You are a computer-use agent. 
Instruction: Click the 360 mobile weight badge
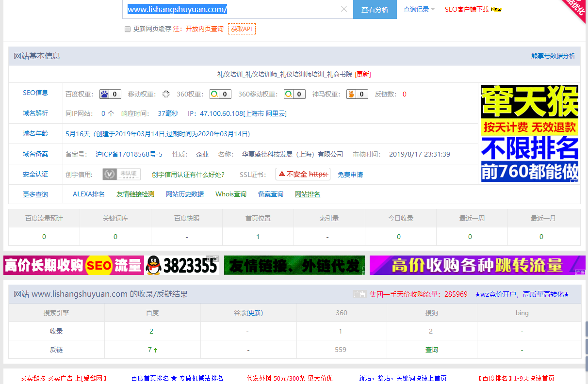pyautogui.click(x=294, y=94)
